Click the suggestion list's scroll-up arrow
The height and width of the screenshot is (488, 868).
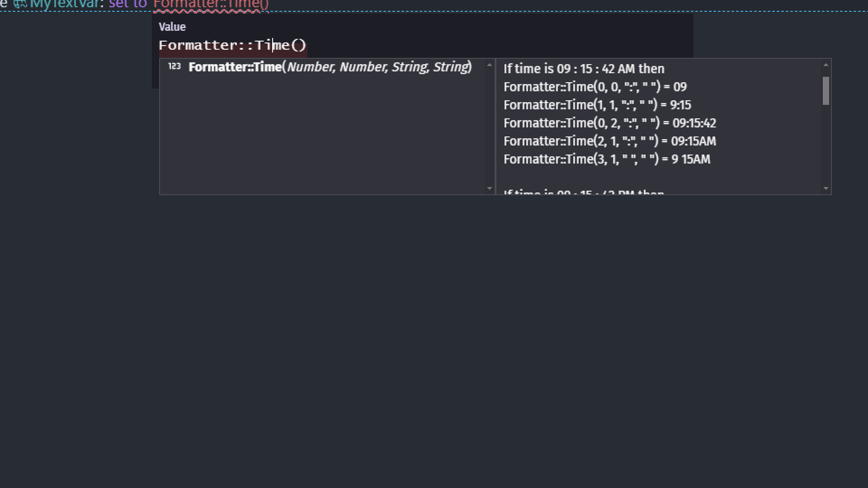click(x=489, y=65)
